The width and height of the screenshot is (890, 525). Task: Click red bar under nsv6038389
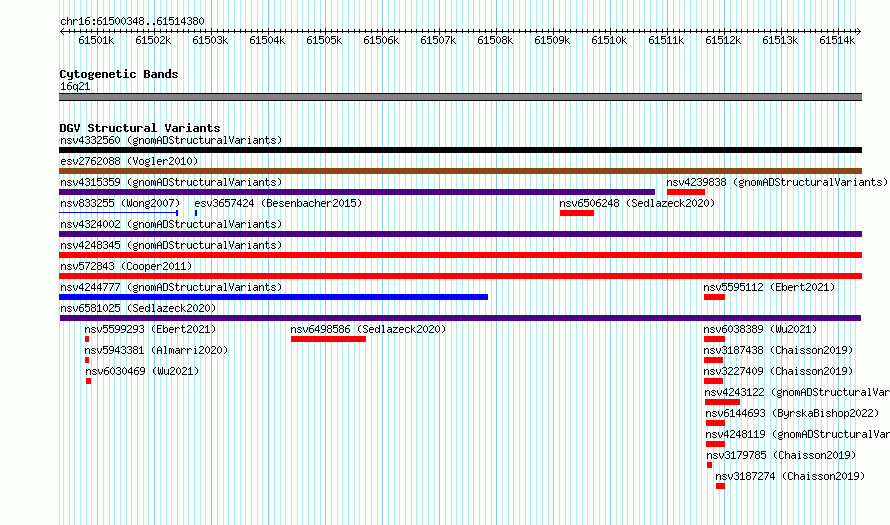tap(714, 339)
